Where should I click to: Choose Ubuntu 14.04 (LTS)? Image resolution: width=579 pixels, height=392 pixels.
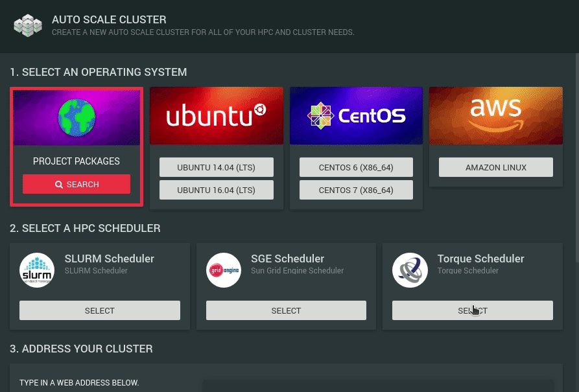click(x=217, y=167)
